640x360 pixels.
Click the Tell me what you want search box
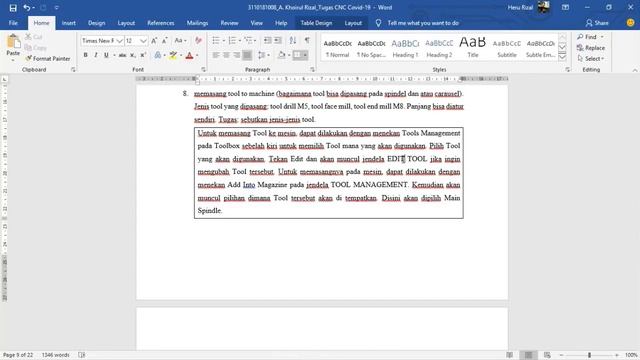point(423,23)
